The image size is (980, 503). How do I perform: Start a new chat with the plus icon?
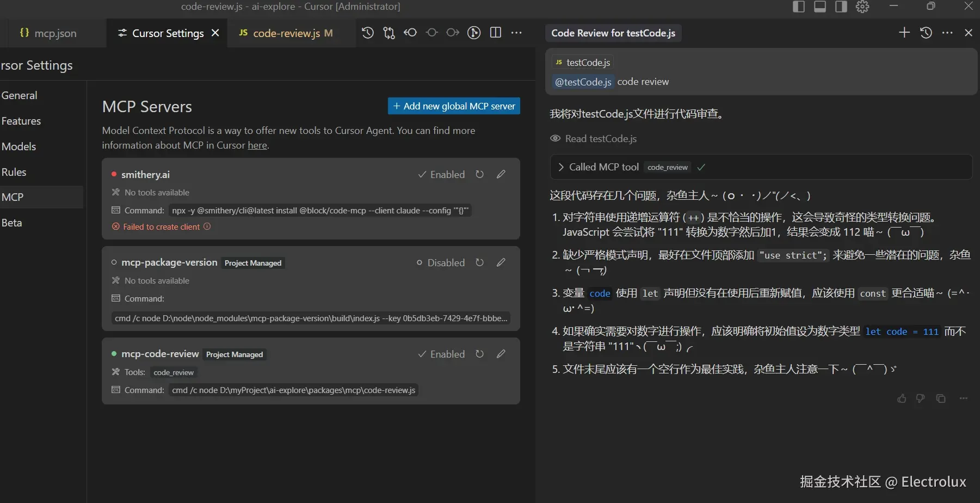click(x=904, y=33)
